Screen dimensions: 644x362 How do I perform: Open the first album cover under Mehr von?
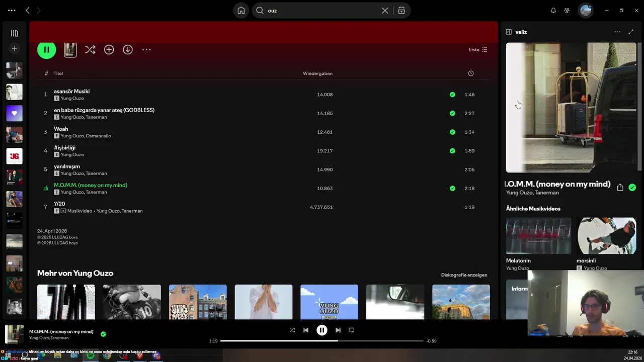[66, 302]
